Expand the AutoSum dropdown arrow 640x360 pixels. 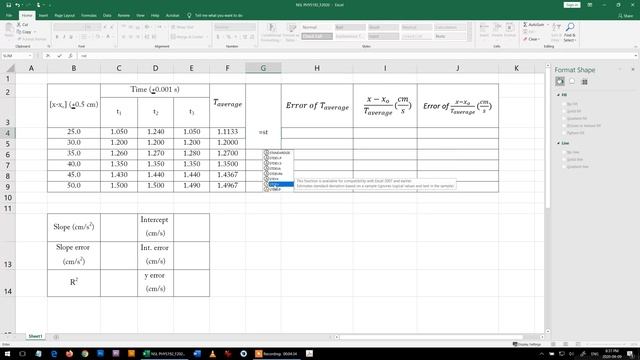tap(548, 25)
